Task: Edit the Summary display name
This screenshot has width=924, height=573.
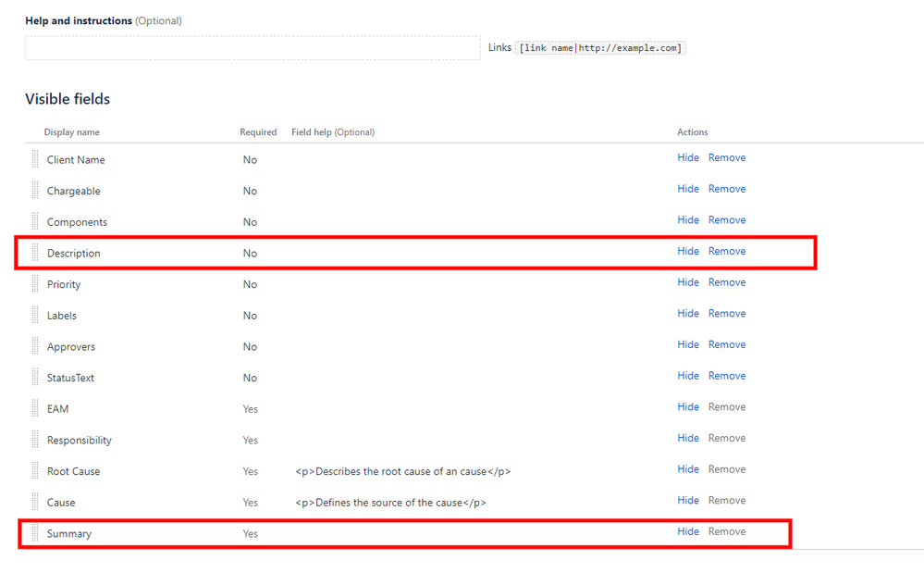Action: coord(69,534)
